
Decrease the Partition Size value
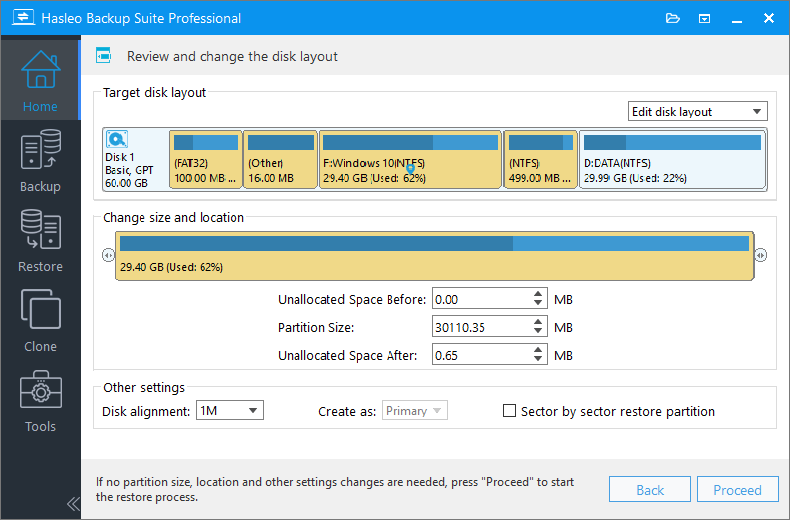(x=538, y=332)
